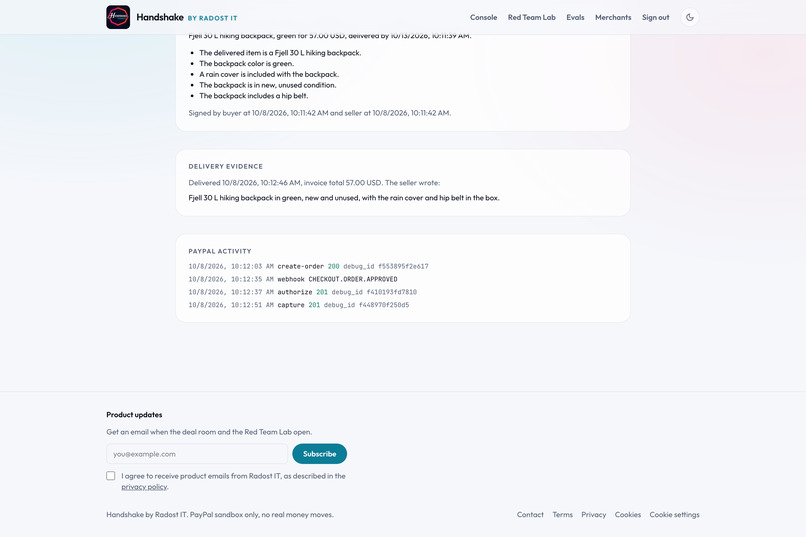The height and width of the screenshot is (537, 806).
Task: Click 'BY RADOST IT' header tagline
Action: pos(212,18)
